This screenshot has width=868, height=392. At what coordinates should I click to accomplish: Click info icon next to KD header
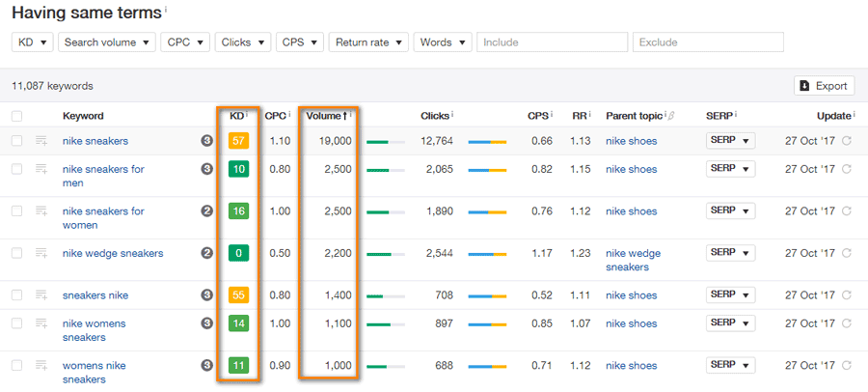pos(246,114)
